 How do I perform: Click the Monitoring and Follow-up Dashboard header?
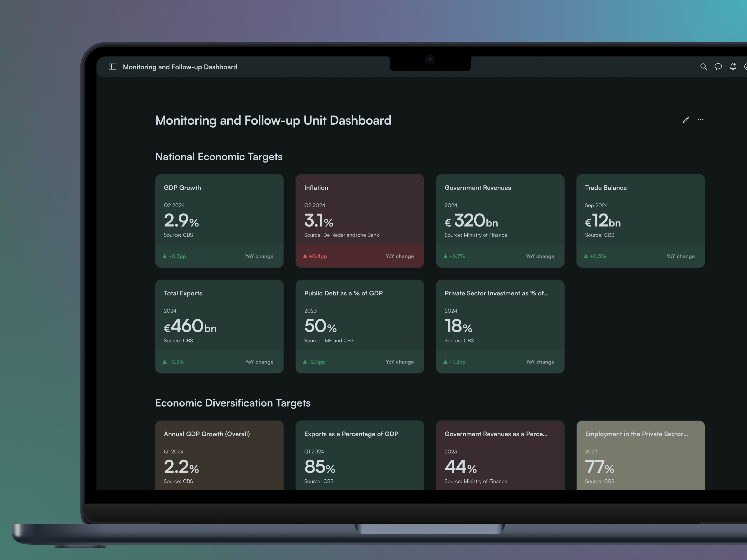pyautogui.click(x=180, y=67)
